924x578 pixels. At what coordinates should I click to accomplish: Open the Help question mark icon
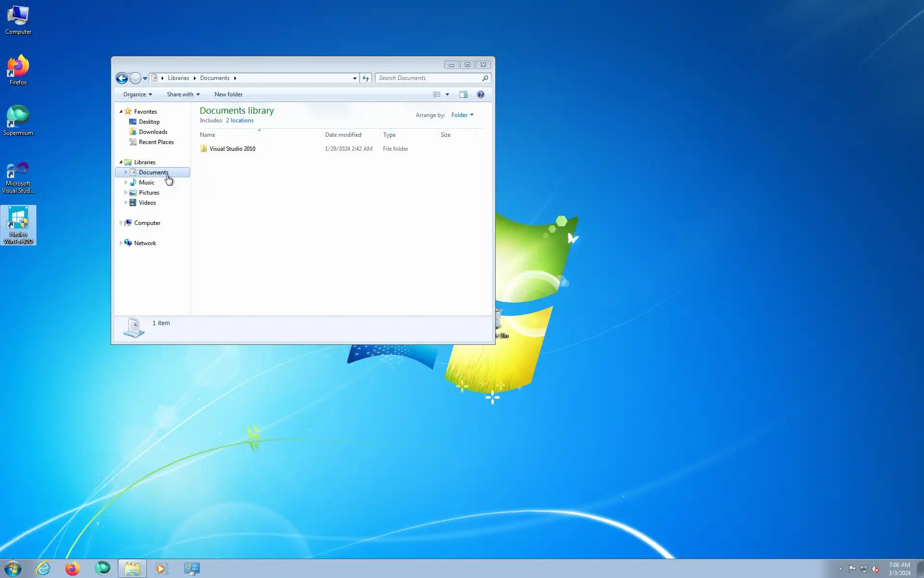click(x=480, y=94)
